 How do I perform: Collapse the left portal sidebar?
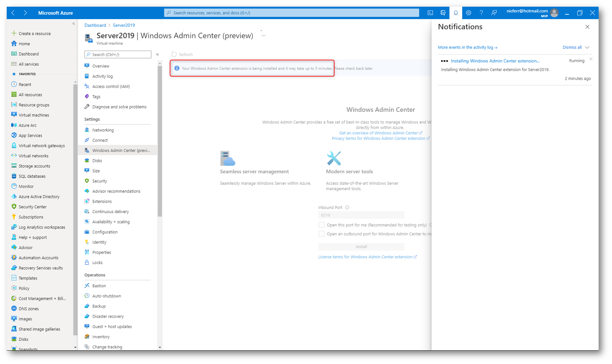click(74, 24)
